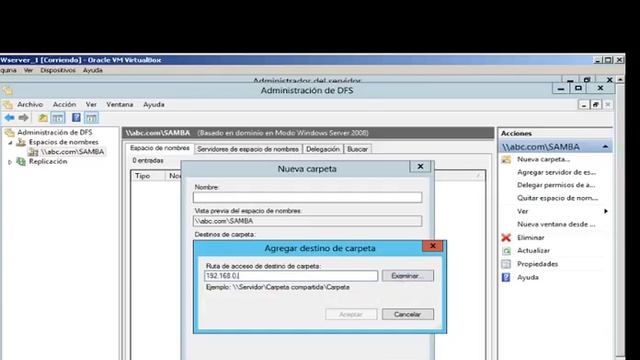Click the Espacios de nombres tree icon

coord(21,142)
